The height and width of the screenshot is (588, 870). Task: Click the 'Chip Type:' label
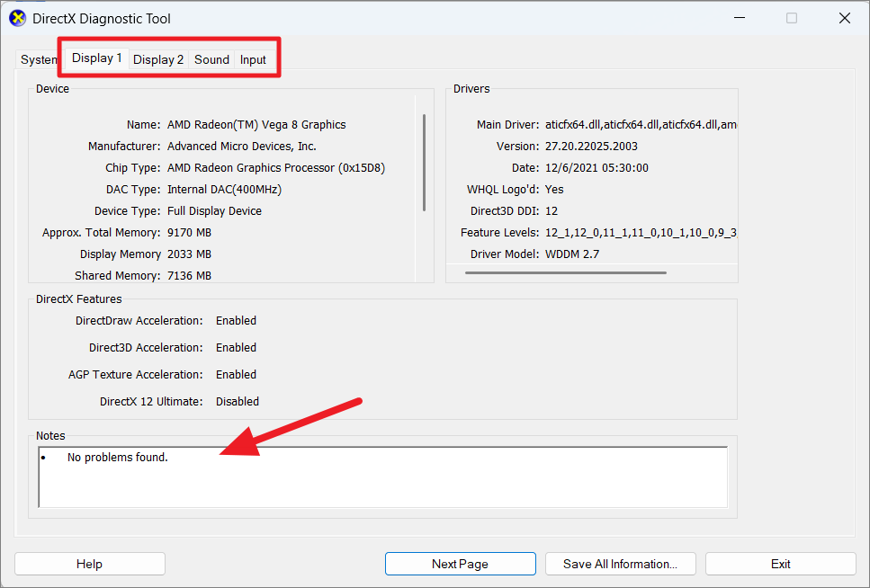click(132, 167)
